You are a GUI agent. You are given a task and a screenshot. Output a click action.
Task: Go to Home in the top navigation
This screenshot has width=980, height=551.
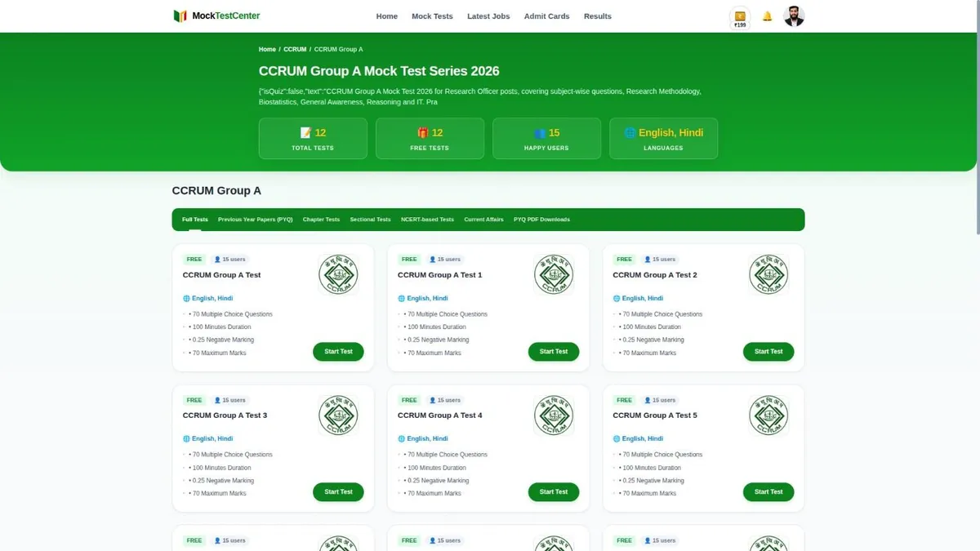(x=387, y=16)
